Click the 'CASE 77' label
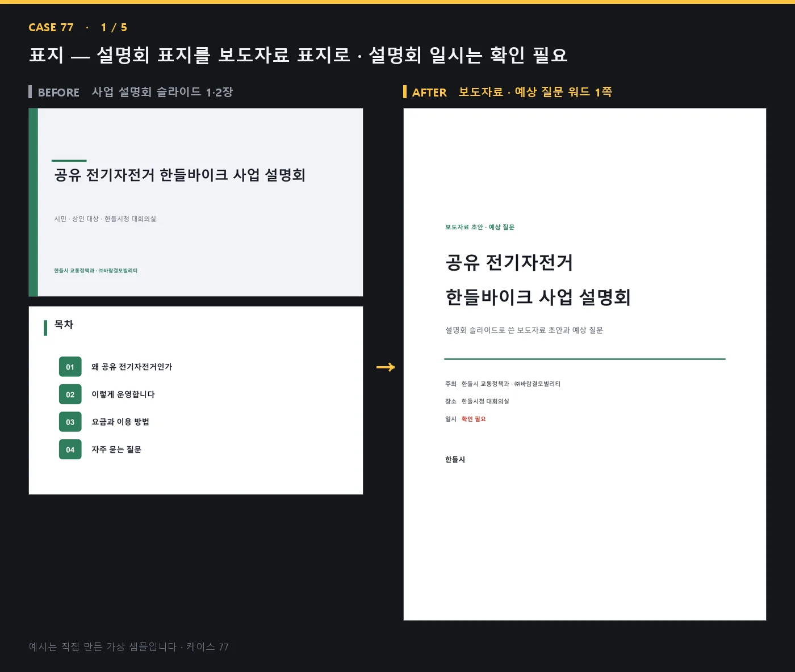The width and height of the screenshot is (795, 672). [x=51, y=27]
